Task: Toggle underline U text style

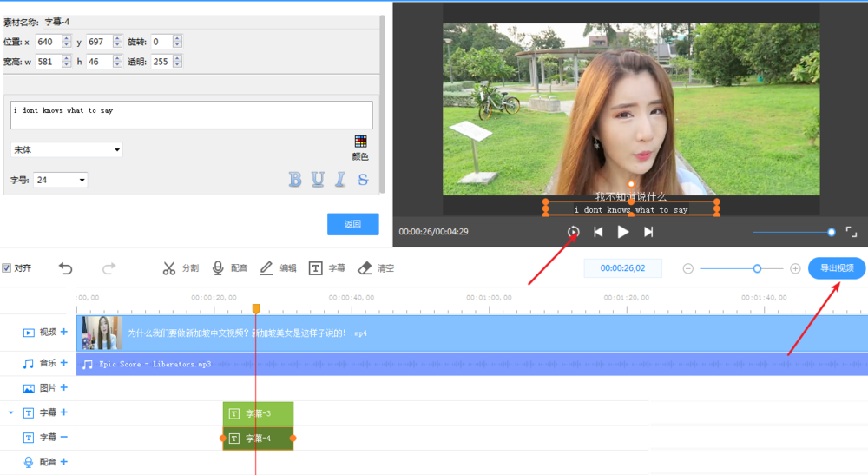Action: tap(318, 180)
